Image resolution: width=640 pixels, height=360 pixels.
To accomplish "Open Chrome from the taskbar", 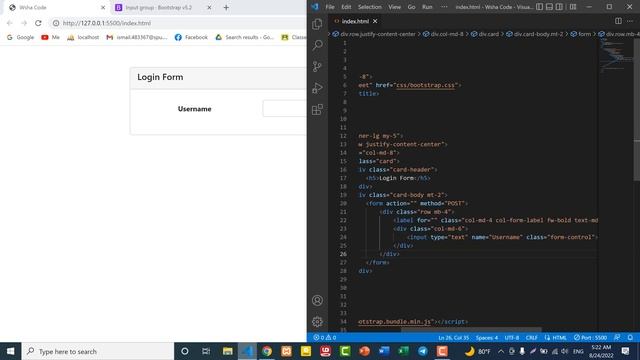I will pyautogui.click(x=267, y=351).
